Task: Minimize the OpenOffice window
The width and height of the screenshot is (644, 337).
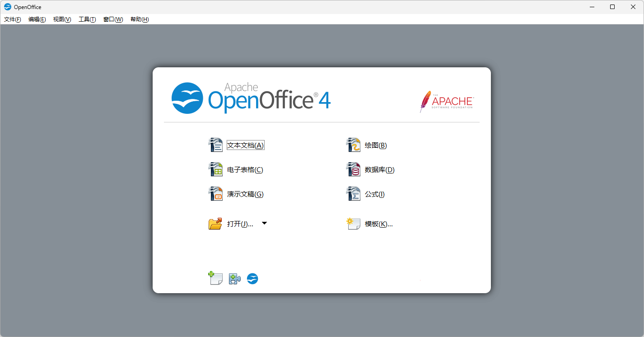Action: click(x=592, y=7)
